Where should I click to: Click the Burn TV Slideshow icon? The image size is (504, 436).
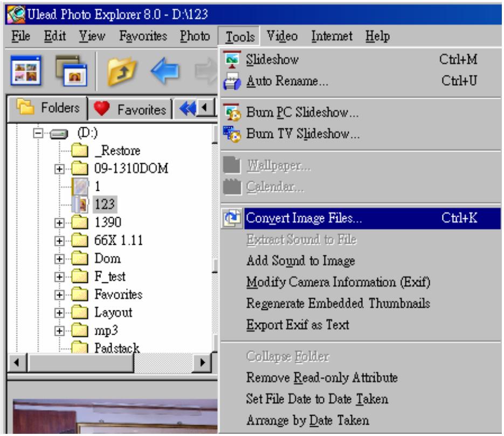(x=232, y=134)
